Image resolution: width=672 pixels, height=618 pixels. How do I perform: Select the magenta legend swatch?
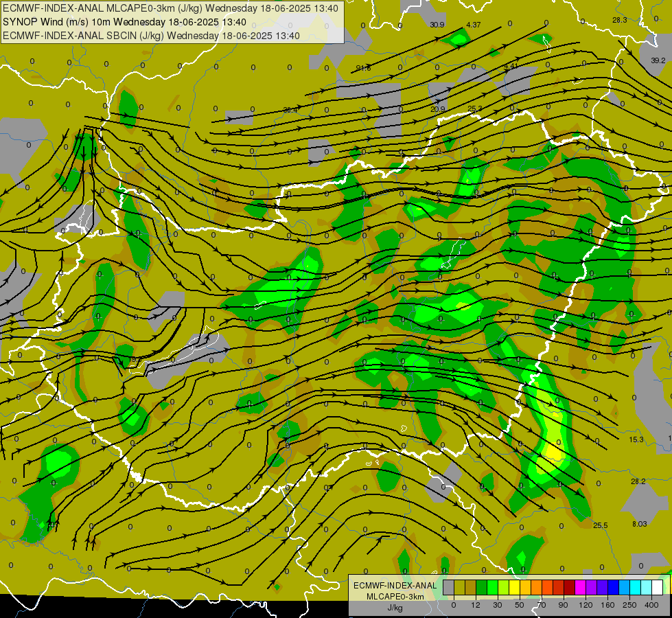tap(581, 587)
